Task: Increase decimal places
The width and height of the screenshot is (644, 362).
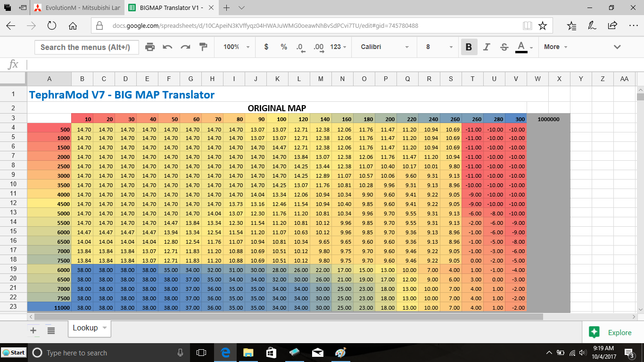Action: [x=319, y=47]
